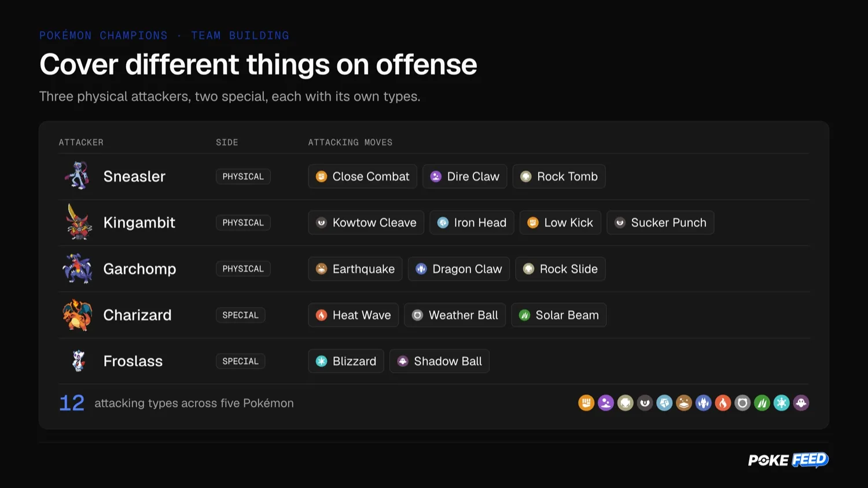
Task: Click the Froslass sprite icon
Action: (x=78, y=361)
